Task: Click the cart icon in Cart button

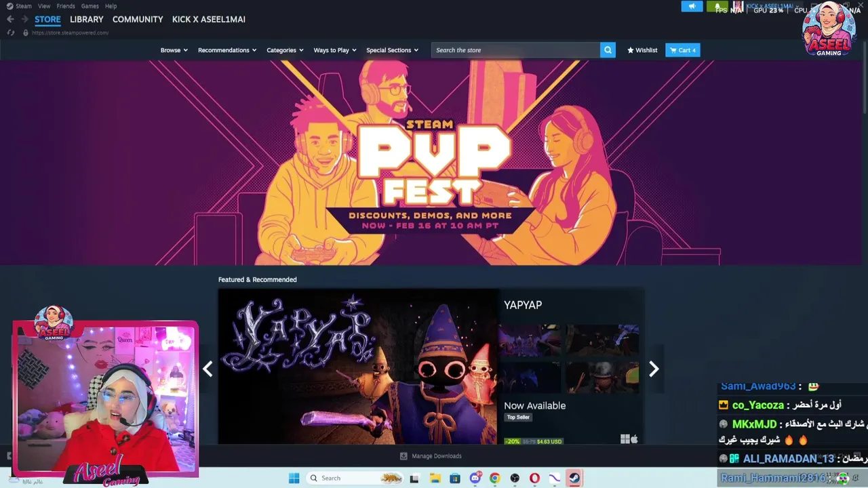Action: point(673,50)
